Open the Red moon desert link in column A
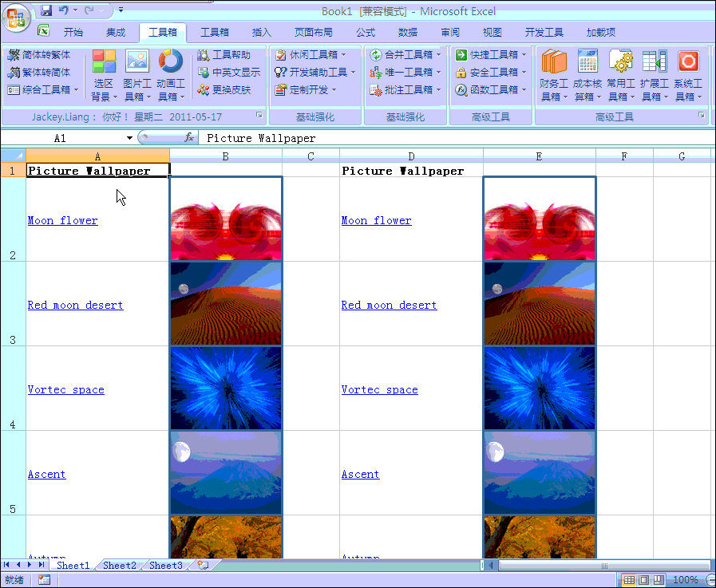Screen dimensions: 716x588 point(76,306)
